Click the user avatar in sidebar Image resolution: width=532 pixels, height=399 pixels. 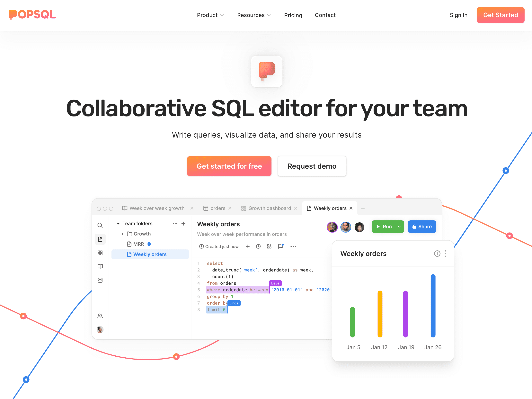[x=100, y=329]
